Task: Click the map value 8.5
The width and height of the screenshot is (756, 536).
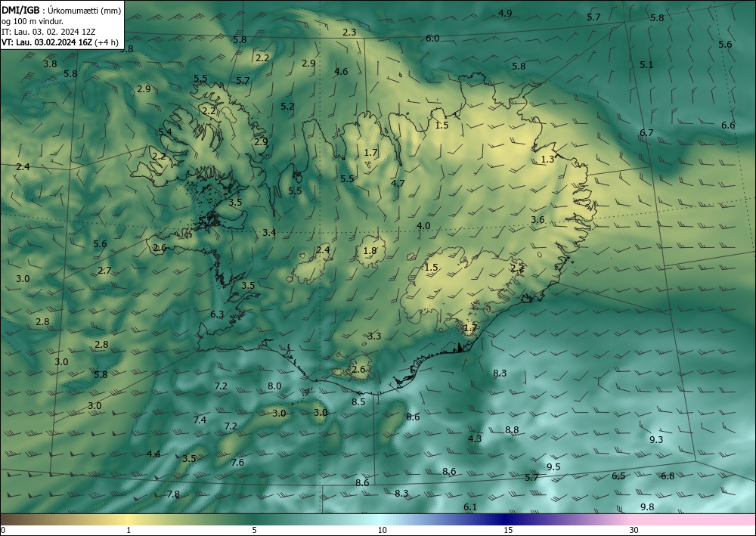Action: (x=358, y=402)
